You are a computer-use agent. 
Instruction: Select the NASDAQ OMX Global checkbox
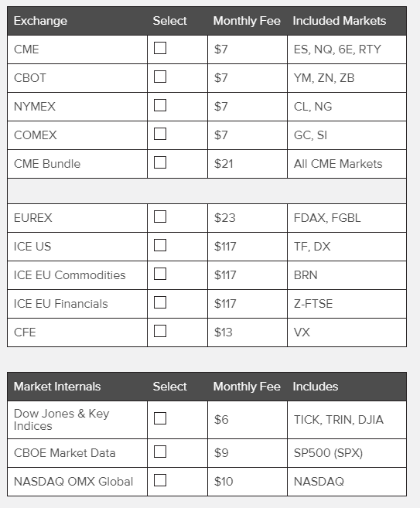[x=160, y=480]
